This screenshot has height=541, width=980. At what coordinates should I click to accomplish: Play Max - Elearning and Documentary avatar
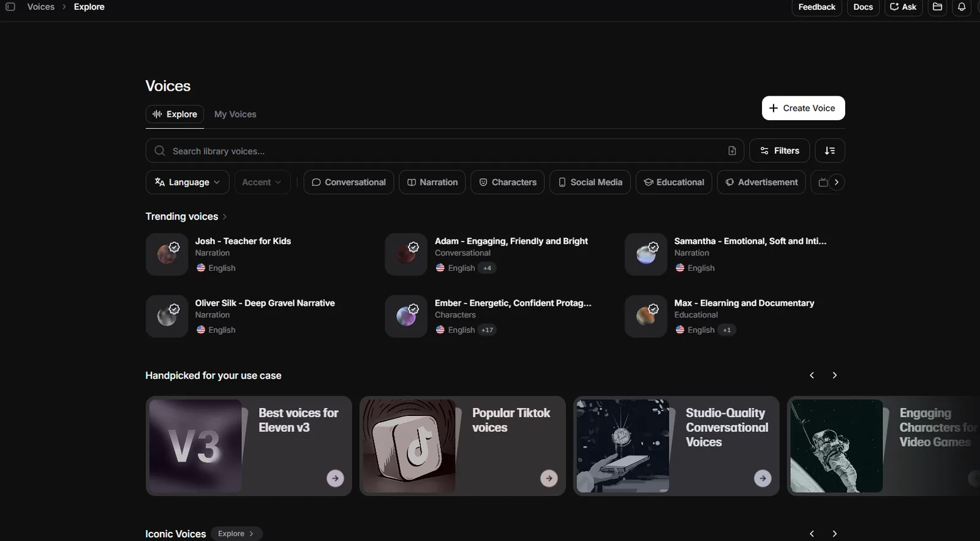(646, 316)
